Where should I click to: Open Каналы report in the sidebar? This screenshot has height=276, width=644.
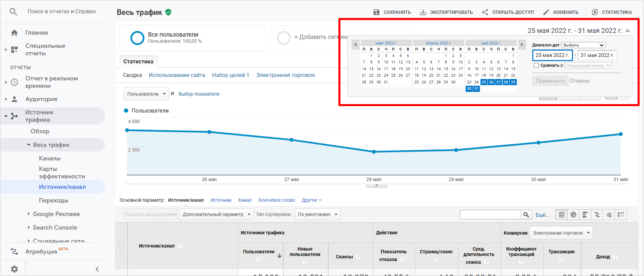tap(50, 158)
